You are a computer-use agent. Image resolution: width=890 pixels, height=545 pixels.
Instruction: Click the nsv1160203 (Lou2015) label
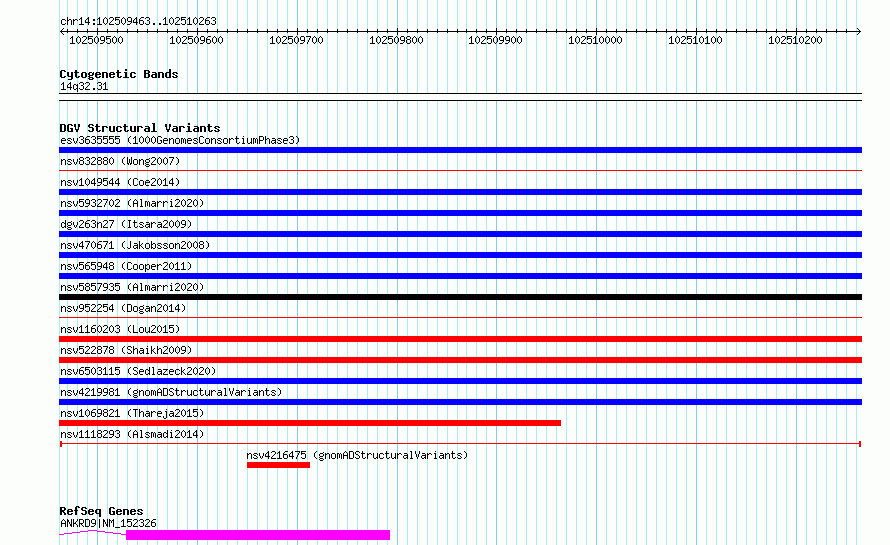point(120,329)
